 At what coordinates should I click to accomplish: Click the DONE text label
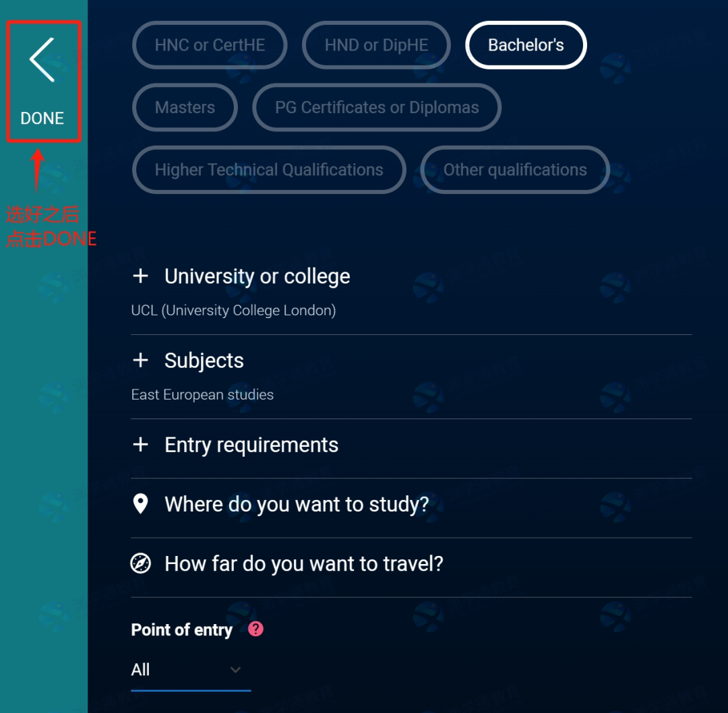pos(42,119)
